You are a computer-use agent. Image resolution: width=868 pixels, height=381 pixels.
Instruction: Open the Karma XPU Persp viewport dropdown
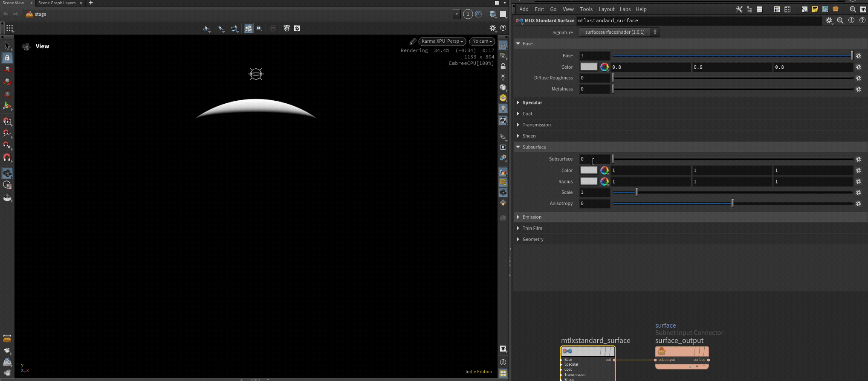pyautogui.click(x=442, y=41)
